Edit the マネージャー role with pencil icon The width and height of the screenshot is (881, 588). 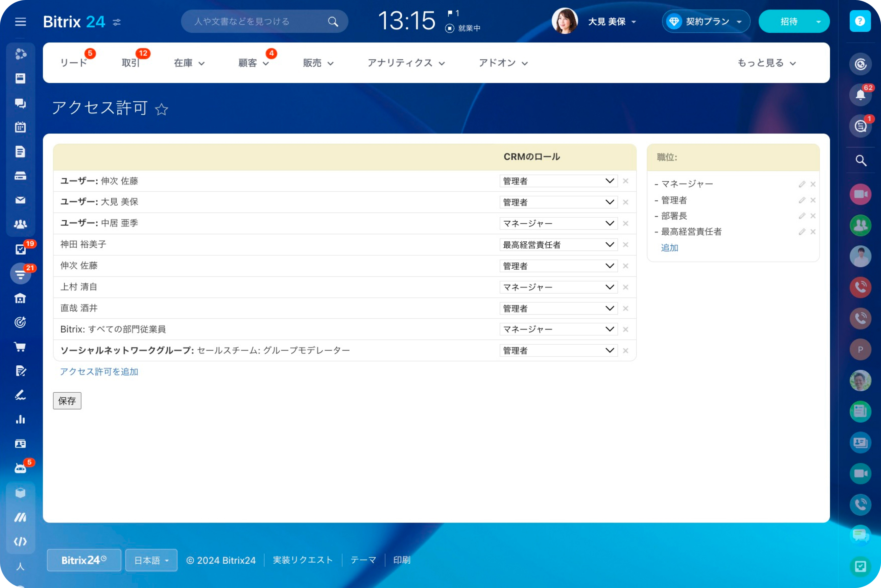click(x=801, y=184)
